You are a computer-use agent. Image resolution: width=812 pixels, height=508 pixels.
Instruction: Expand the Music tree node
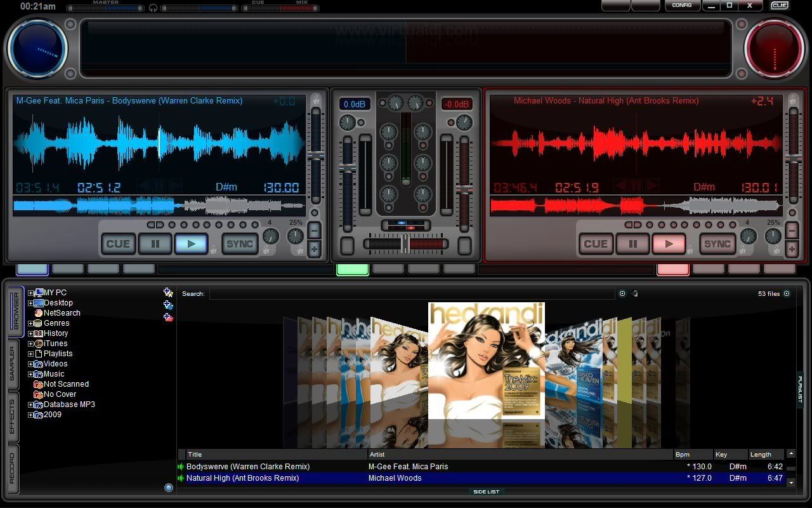(30, 374)
